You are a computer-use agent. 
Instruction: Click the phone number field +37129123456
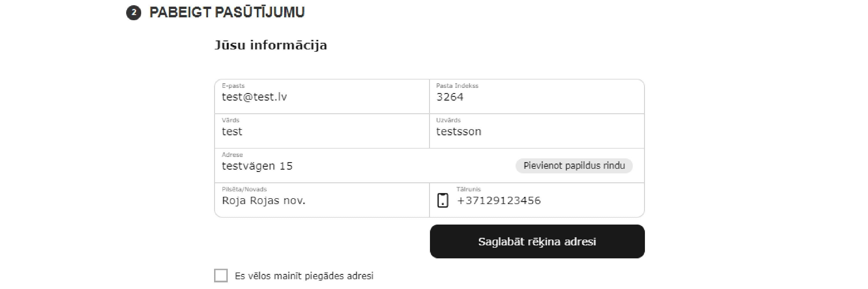(546, 201)
